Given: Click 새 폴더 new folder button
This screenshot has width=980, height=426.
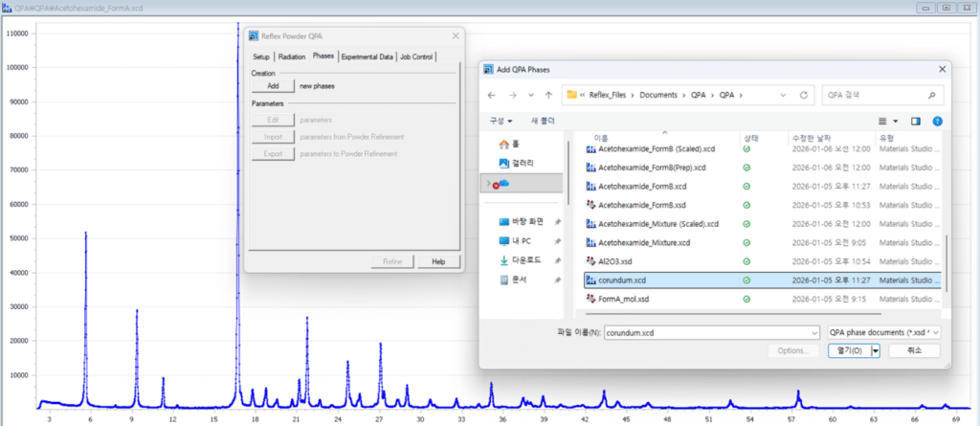Looking at the screenshot, I should pos(543,121).
